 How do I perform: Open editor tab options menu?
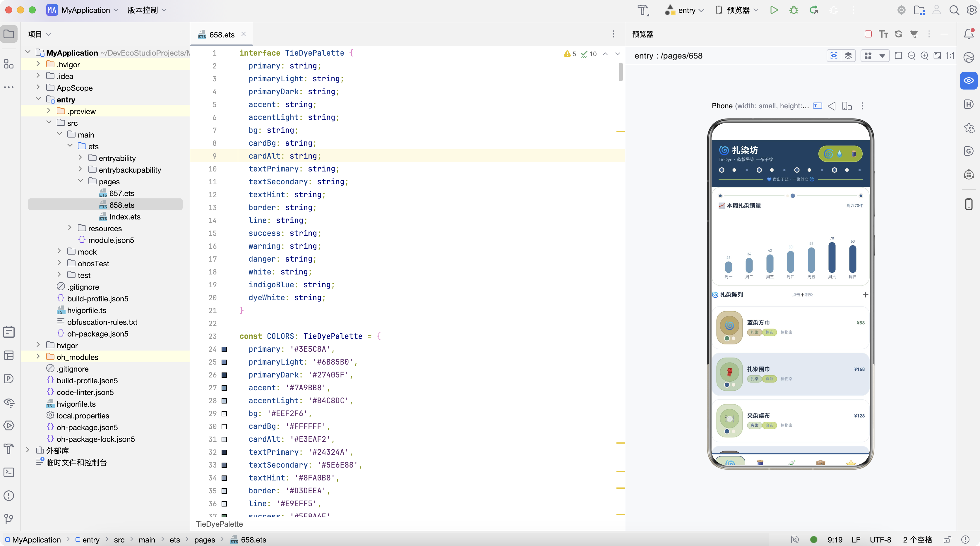613,34
